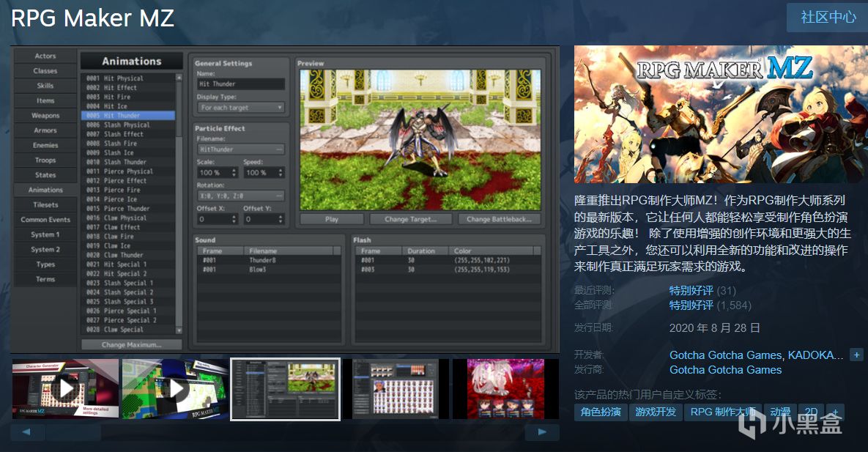The width and height of the screenshot is (868, 452).
Task: Open the Display Type For each target dropdown
Action: (241, 108)
